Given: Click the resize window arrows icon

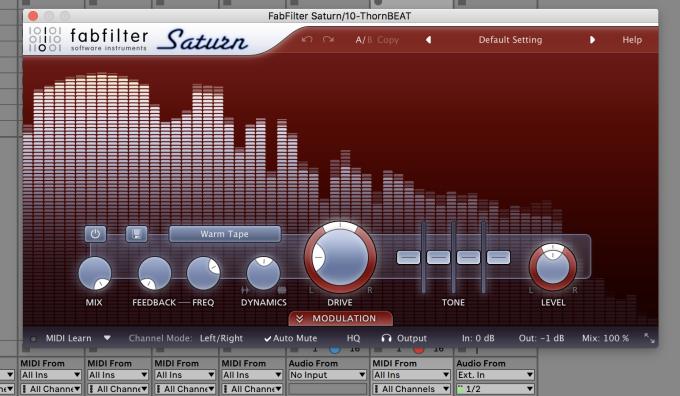Looking at the screenshot, I should point(649,338).
